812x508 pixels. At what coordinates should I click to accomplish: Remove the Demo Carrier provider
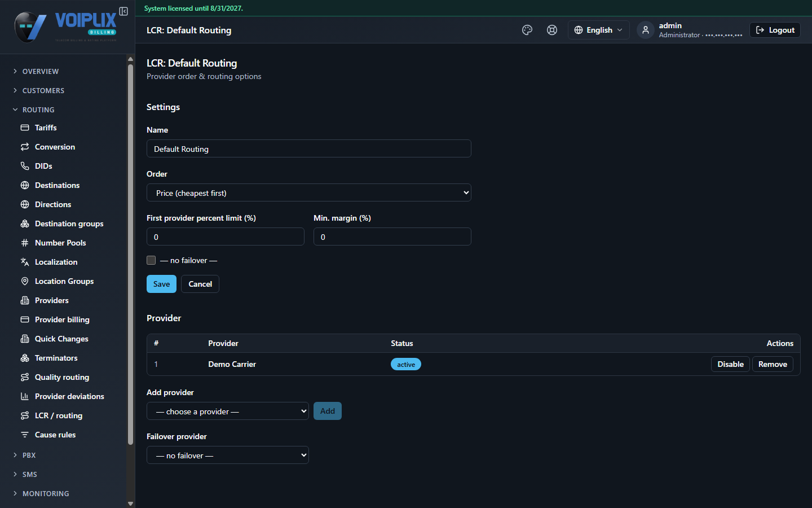(x=773, y=364)
